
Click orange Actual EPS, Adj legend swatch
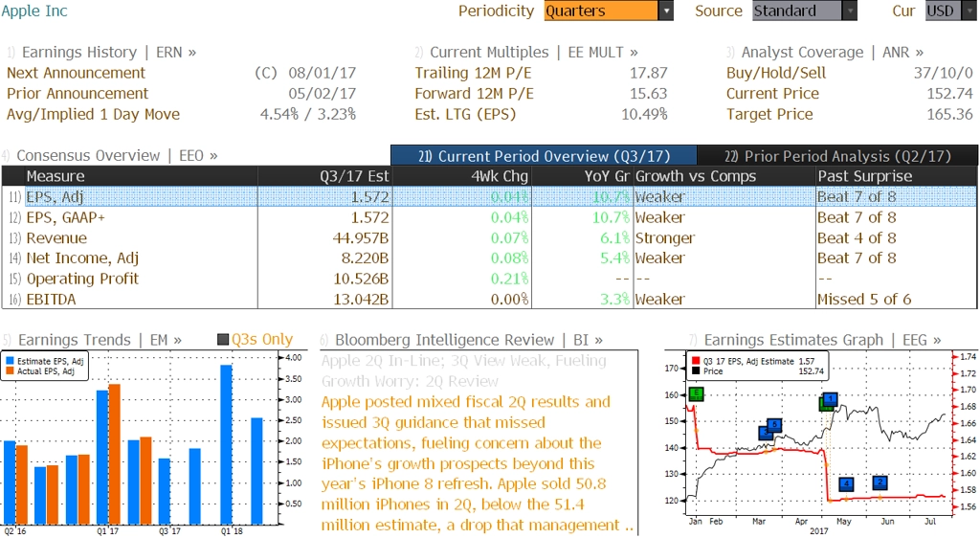click(10, 371)
